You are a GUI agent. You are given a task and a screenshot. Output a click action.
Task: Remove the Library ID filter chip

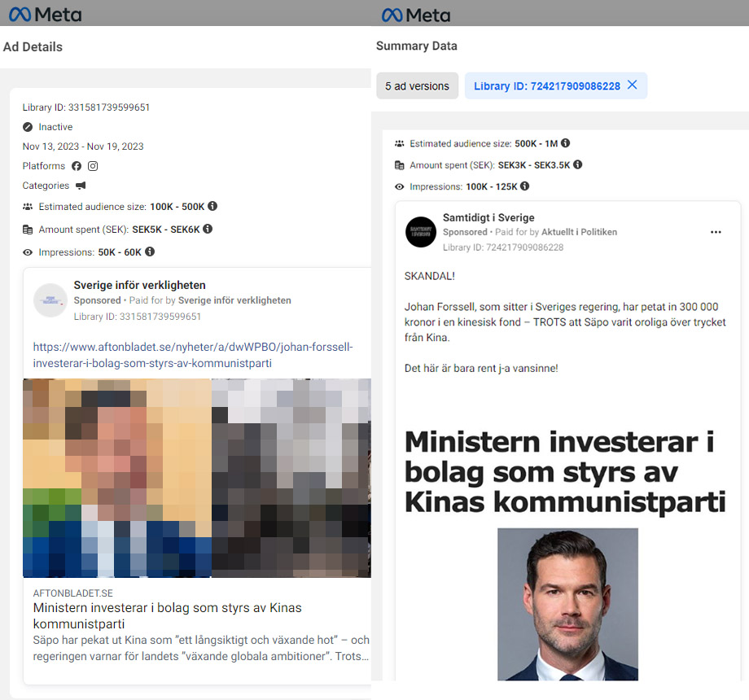[x=632, y=85]
